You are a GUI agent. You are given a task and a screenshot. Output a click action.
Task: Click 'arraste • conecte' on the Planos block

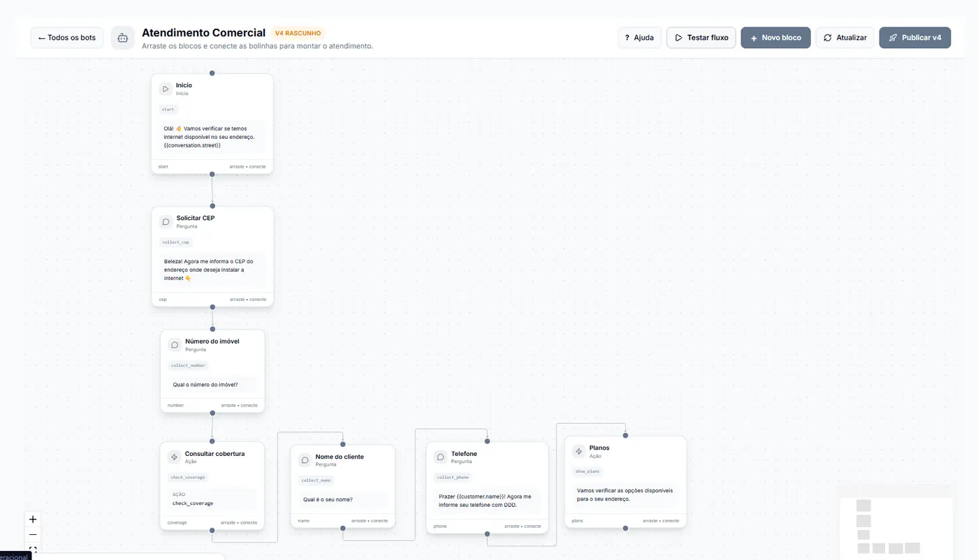[661, 520]
